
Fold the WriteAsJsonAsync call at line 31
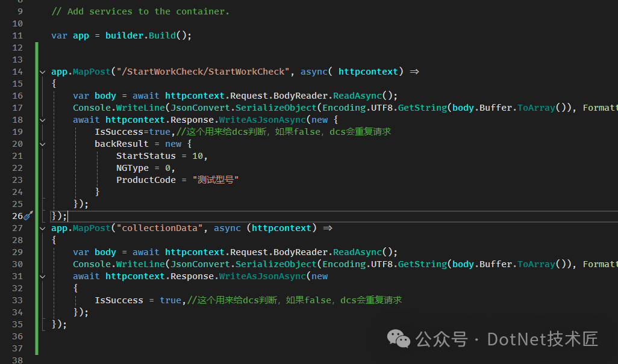[x=43, y=276]
